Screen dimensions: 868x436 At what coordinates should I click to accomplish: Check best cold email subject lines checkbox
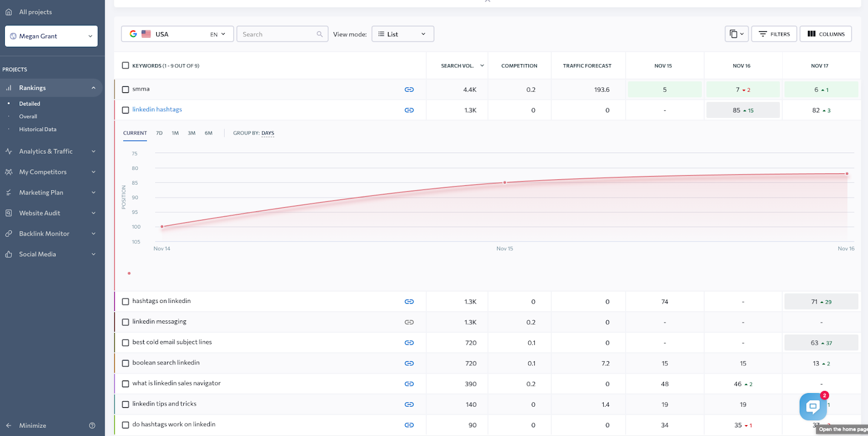click(125, 343)
